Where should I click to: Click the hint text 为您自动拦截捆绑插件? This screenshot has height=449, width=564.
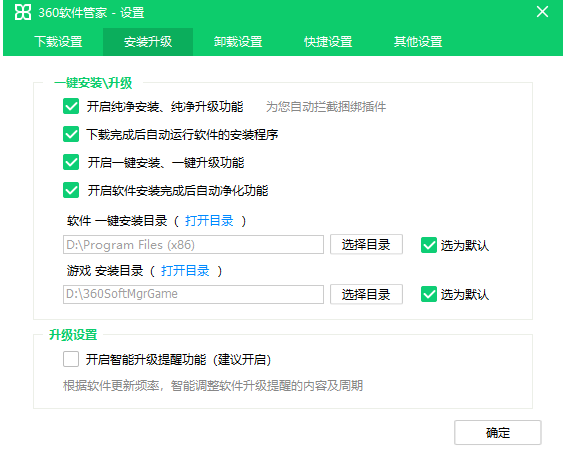tap(326, 107)
